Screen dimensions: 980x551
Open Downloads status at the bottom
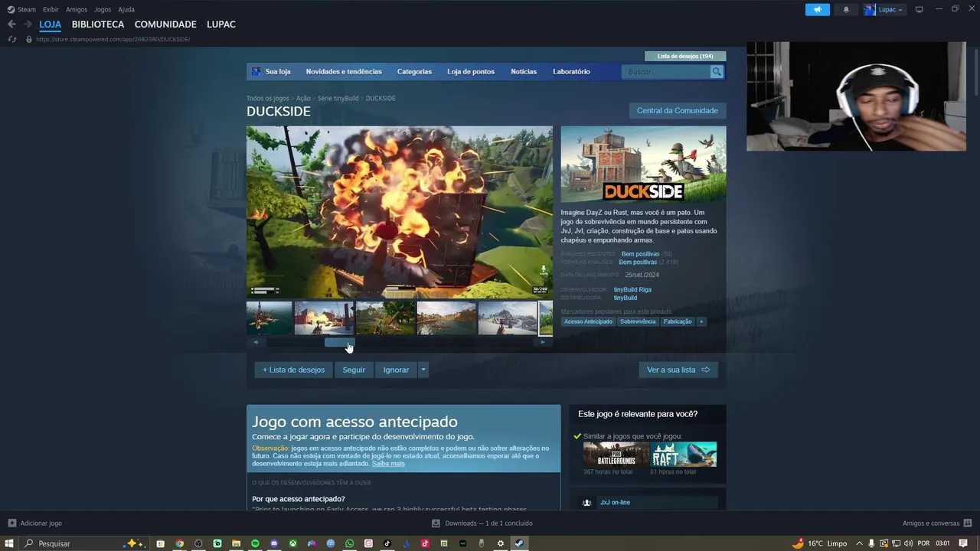[482, 523]
